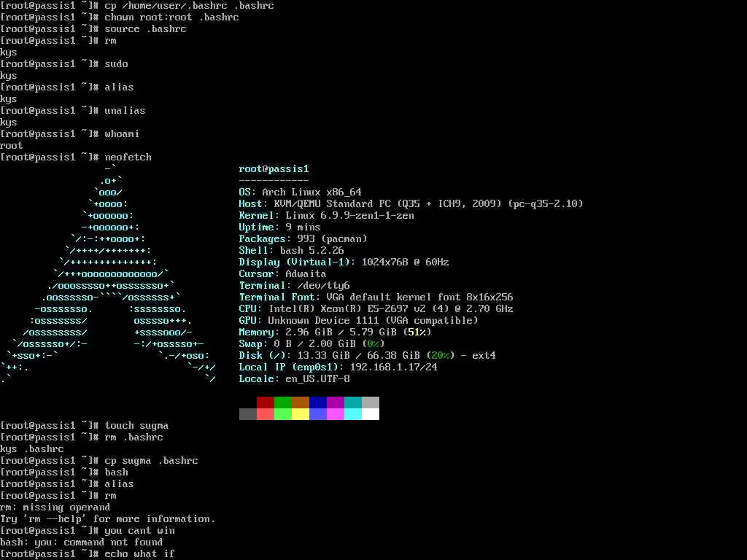Click the 'kys .bashrc' output line
This screenshot has height=560, width=747.
(x=32, y=449)
